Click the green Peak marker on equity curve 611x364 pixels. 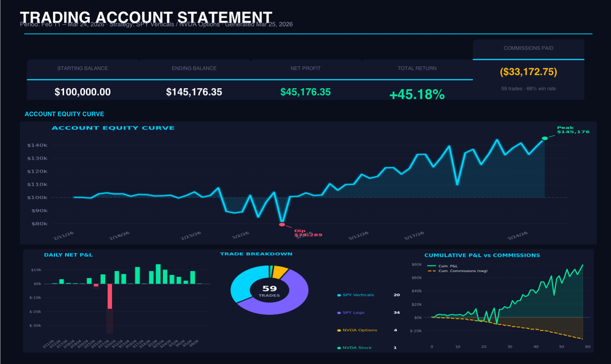click(545, 138)
